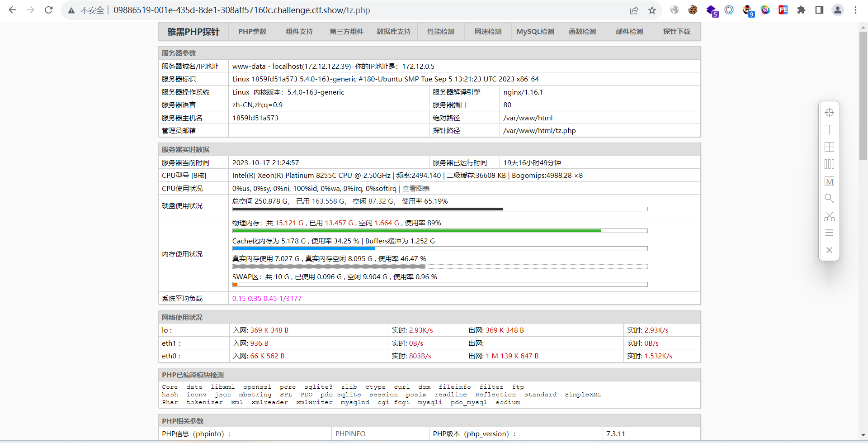Image resolution: width=868 pixels, height=443 pixels.
Task: Click the share page icon in address bar
Action: (x=634, y=10)
